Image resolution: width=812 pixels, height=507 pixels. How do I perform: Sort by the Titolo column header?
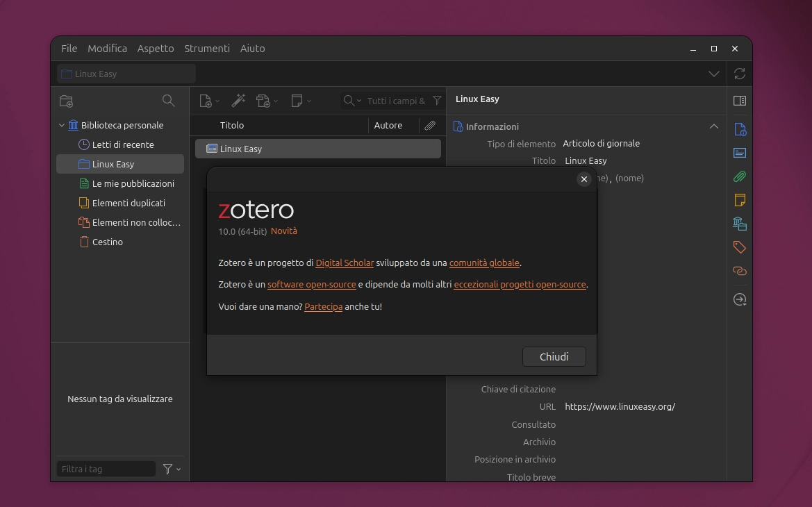coord(231,125)
